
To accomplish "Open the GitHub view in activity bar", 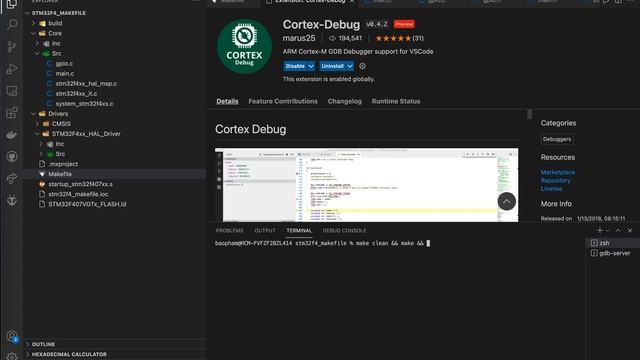I will pyautogui.click(x=12, y=156).
